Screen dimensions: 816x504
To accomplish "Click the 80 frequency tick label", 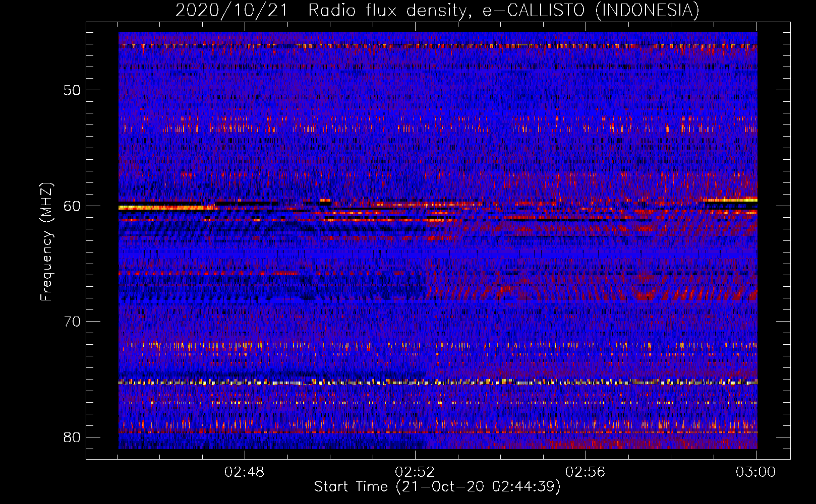I will (x=73, y=437).
